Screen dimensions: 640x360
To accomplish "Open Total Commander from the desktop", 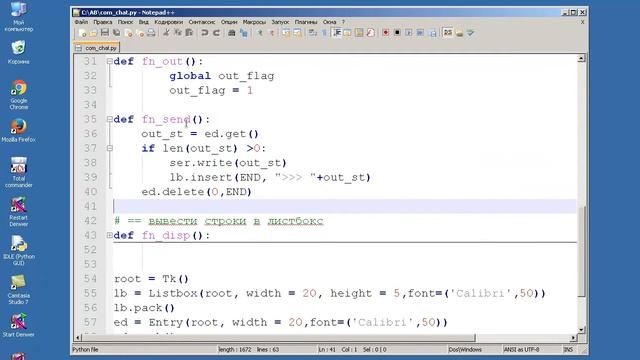I will point(18,172).
